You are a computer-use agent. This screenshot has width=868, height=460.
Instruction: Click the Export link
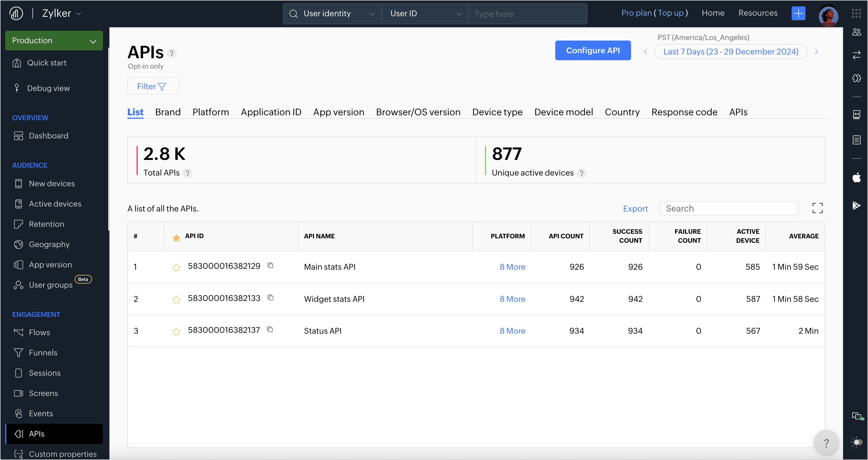coord(635,209)
